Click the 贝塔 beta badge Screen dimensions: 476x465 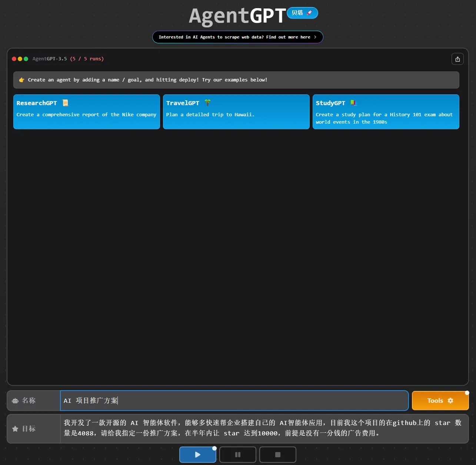click(x=302, y=13)
